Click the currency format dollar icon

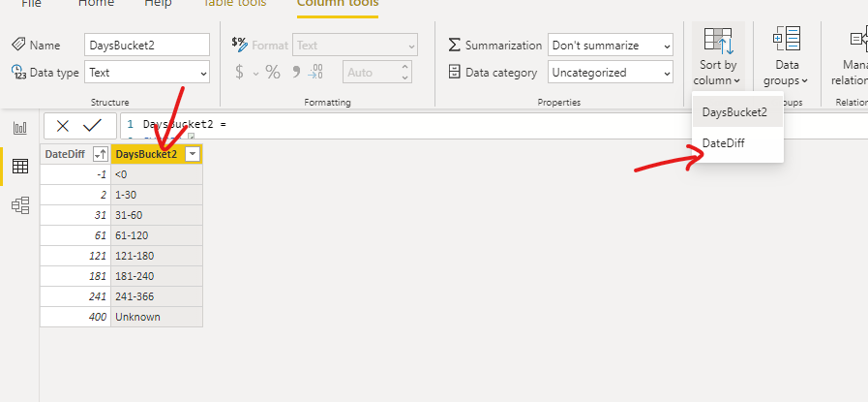pos(239,72)
